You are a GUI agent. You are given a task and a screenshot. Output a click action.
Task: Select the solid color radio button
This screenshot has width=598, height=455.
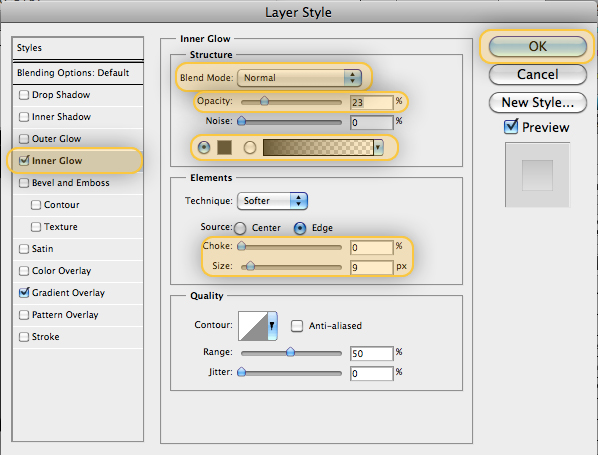(x=204, y=147)
